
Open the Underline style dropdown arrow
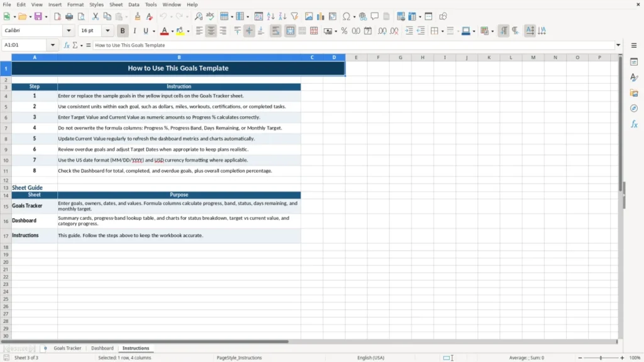tap(154, 31)
